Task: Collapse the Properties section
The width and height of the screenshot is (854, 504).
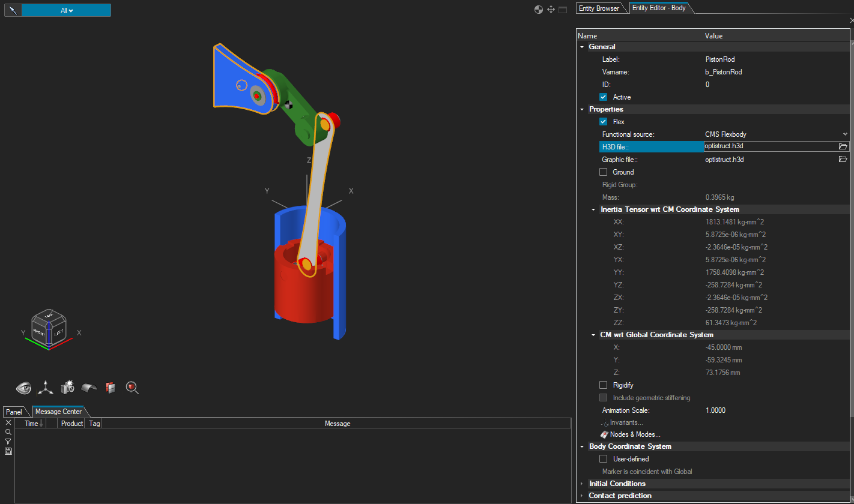Action: [x=582, y=109]
